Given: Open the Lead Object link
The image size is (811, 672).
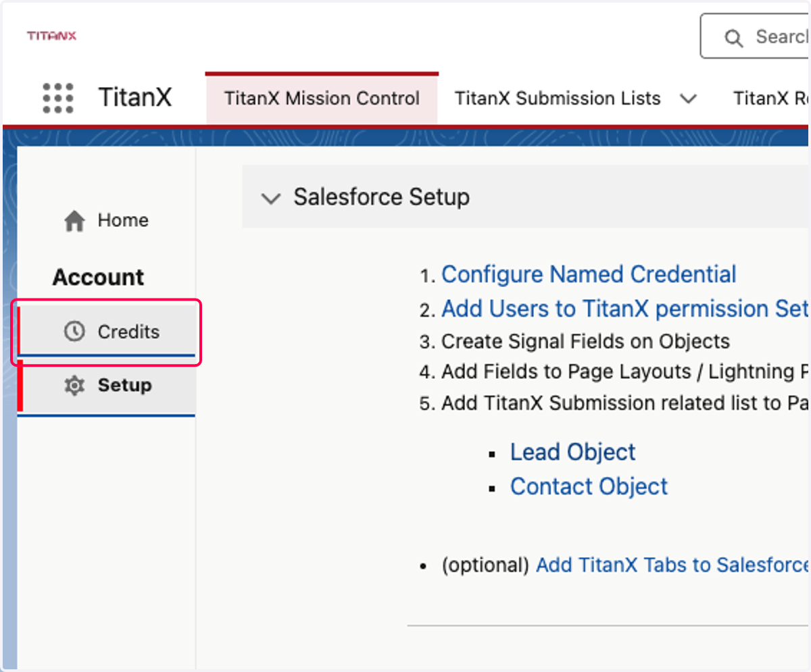Looking at the screenshot, I should coord(572,452).
